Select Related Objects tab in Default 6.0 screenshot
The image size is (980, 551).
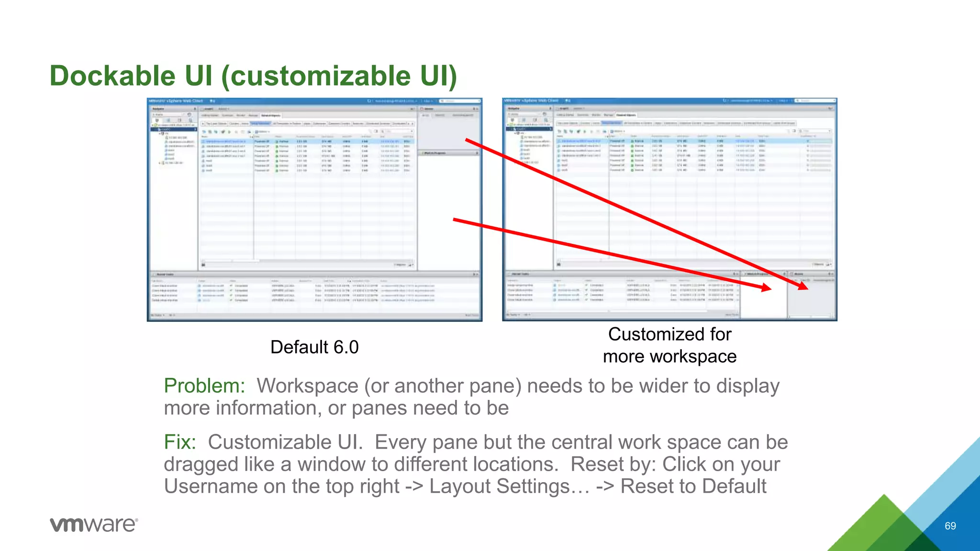click(271, 115)
